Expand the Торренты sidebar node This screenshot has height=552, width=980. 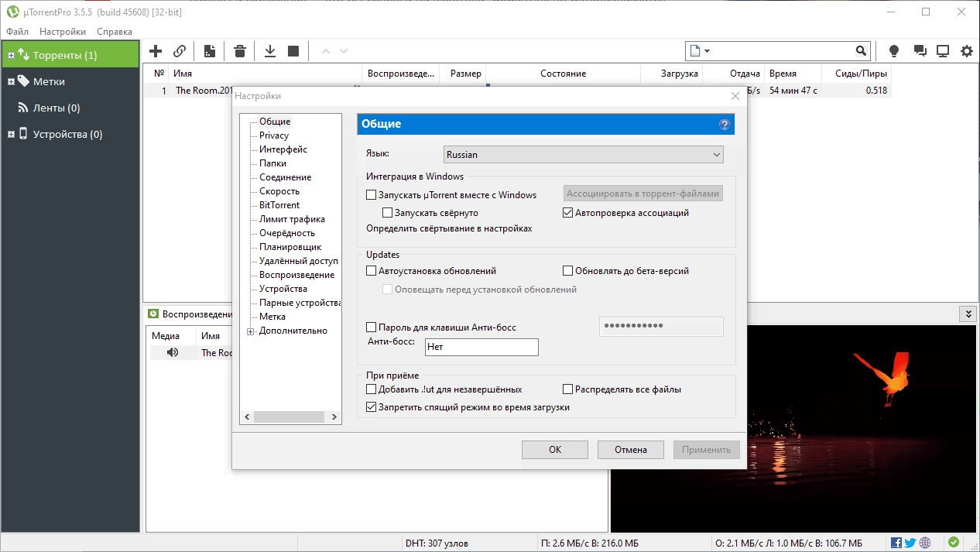tap(11, 55)
